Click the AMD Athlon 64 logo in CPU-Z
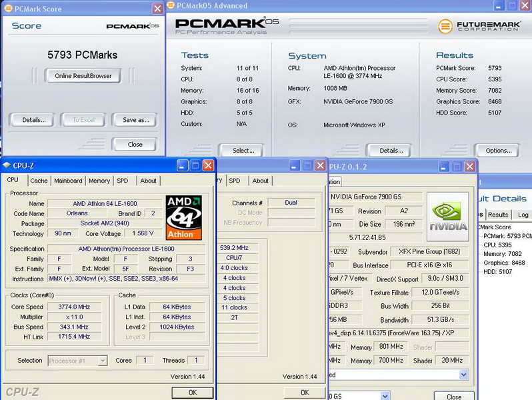This screenshot has width=532, height=400. click(x=183, y=217)
